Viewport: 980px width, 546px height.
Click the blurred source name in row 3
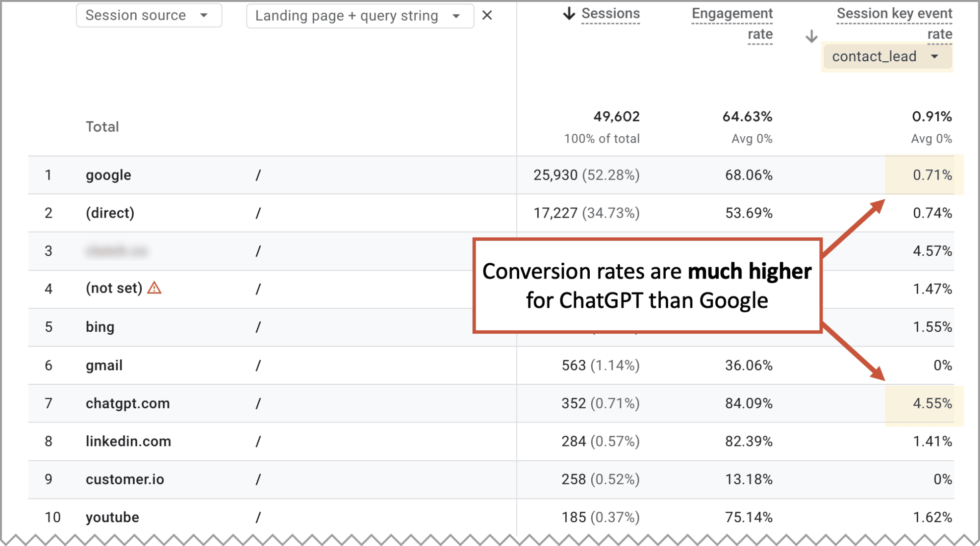pos(116,251)
